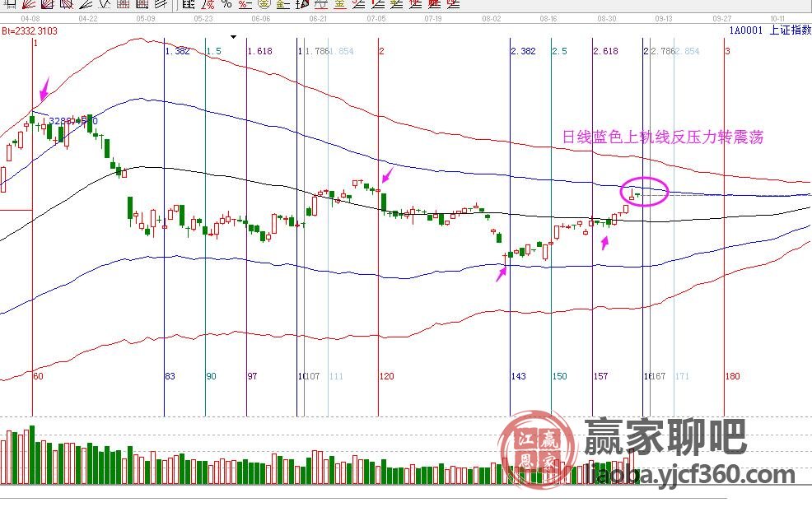812x507 pixels.
Task: Select the parallel channel lines tool
Action: (x=161, y=4)
